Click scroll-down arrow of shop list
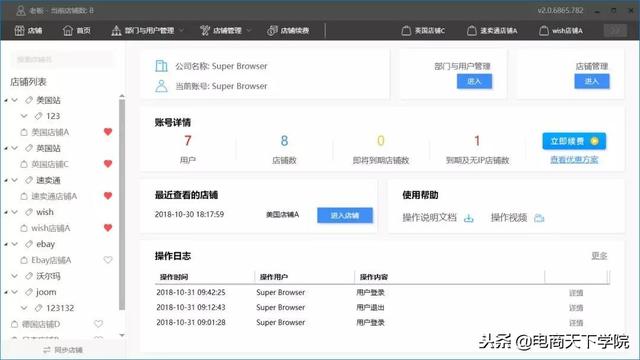The height and width of the screenshot is (360, 640). point(122,335)
